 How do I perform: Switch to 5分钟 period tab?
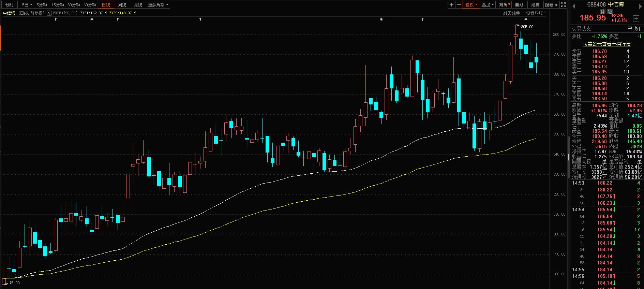[x=42, y=5]
